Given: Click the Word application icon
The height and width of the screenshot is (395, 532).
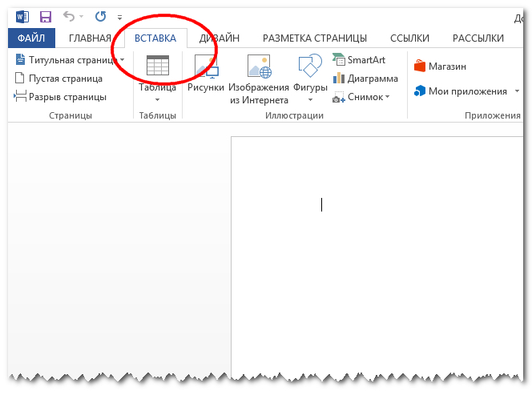Looking at the screenshot, I should 22,16.
